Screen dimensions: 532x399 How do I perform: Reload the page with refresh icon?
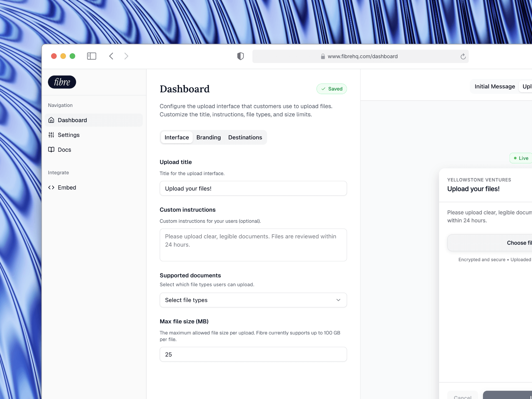tap(463, 57)
